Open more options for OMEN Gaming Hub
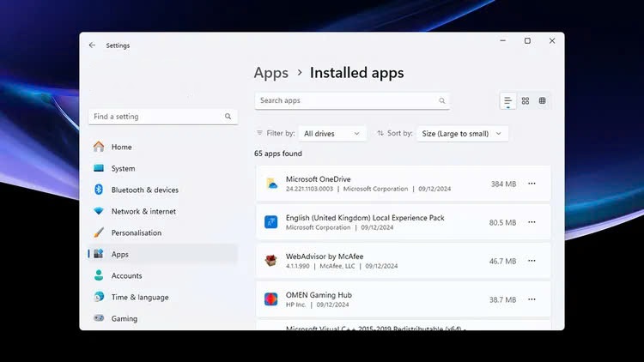The height and width of the screenshot is (362, 644). (x=532, y=299)
